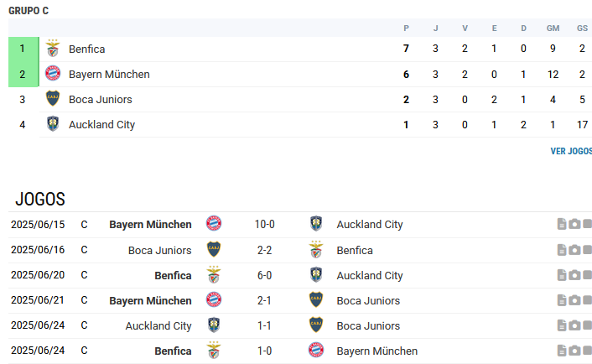
Task: Click Bayern München logo in standings row
Action: tap(53, 73)
